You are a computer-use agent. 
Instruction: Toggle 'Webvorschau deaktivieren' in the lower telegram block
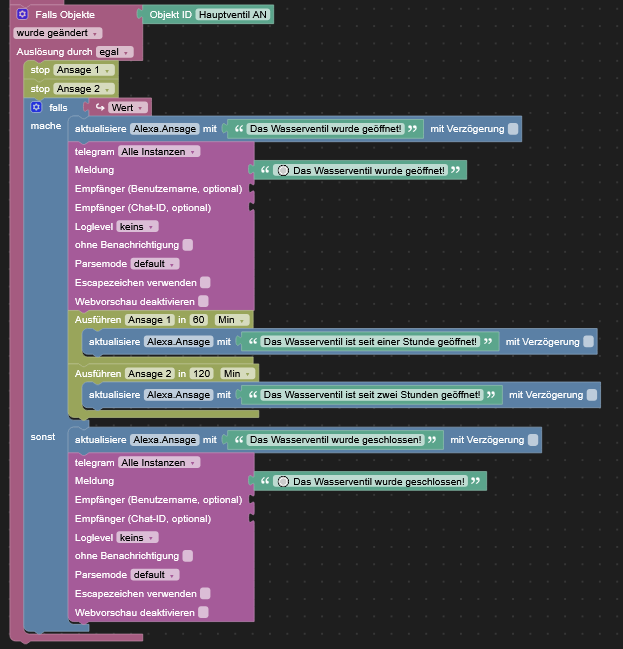[x=203, y=612]
